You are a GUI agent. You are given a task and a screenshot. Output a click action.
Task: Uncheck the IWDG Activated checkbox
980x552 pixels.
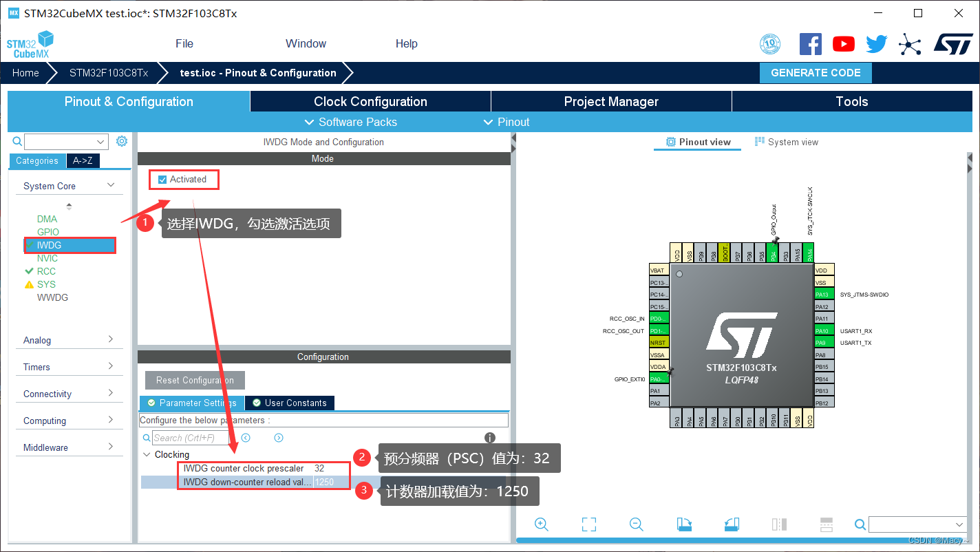coord(162,180)
